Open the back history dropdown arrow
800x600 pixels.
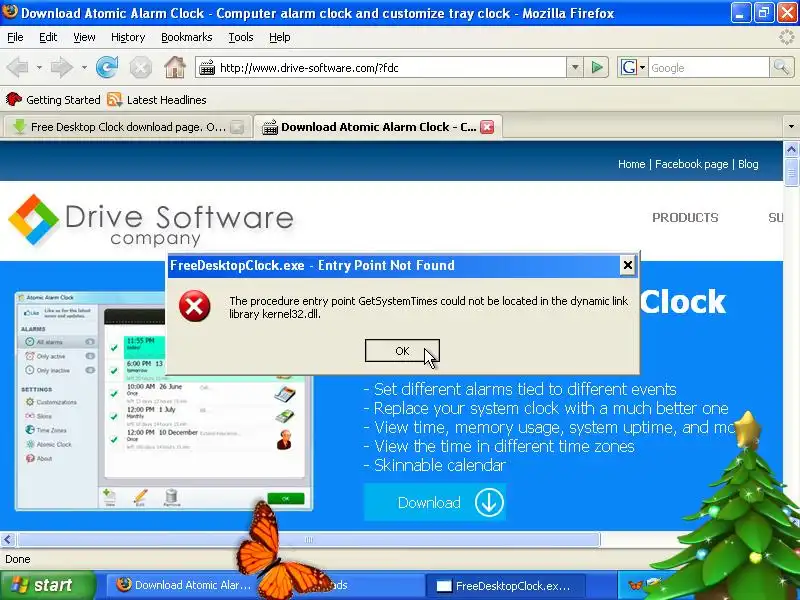tap(39, 67)
